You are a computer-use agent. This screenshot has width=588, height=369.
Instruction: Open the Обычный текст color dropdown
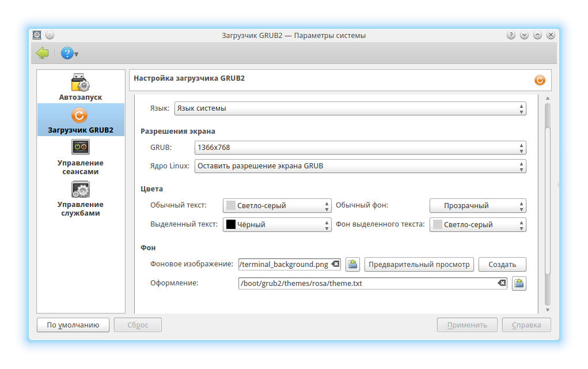(277, 206)
